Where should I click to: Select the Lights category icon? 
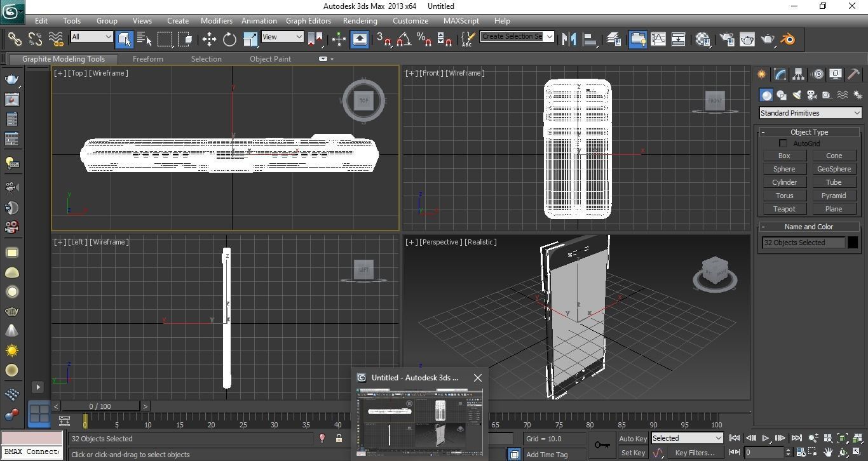click(x=797, y=95)
